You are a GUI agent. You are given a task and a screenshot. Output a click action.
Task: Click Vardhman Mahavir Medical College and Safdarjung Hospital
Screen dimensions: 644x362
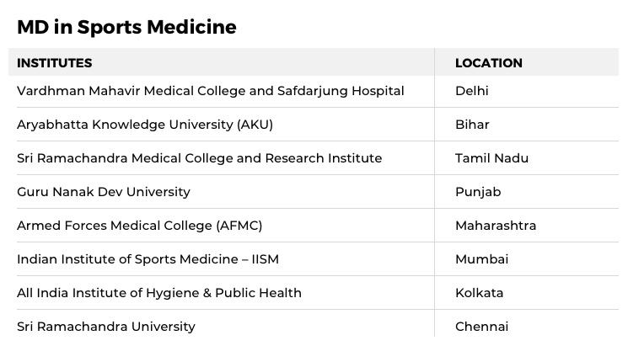[x=210, y=91]
